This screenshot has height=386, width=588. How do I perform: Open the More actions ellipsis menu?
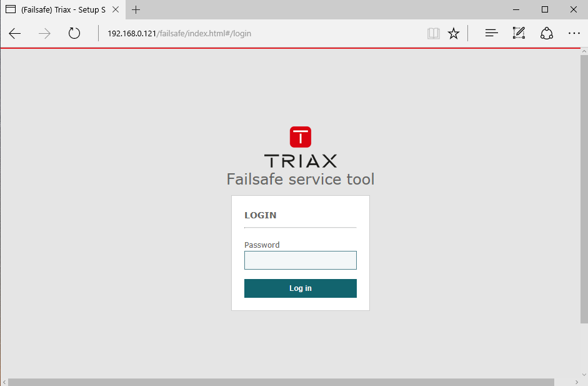click(x=574, y=33)
